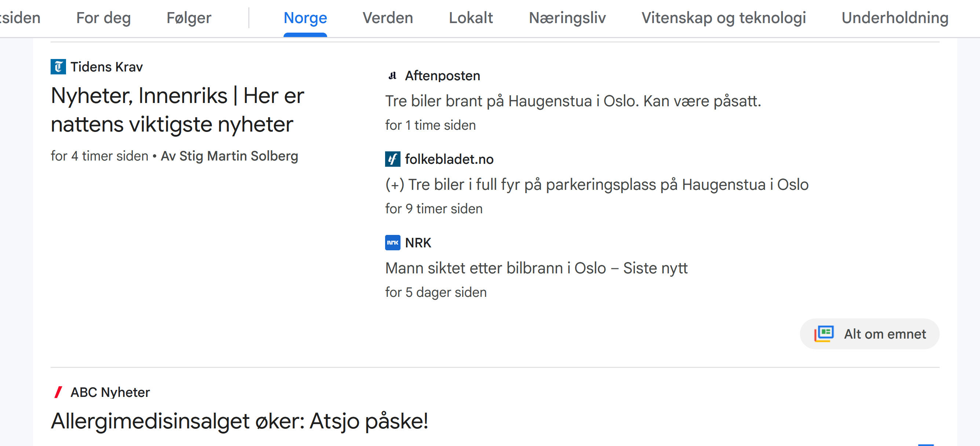
Task: Open the Følger tab
Action: (189, 18)
